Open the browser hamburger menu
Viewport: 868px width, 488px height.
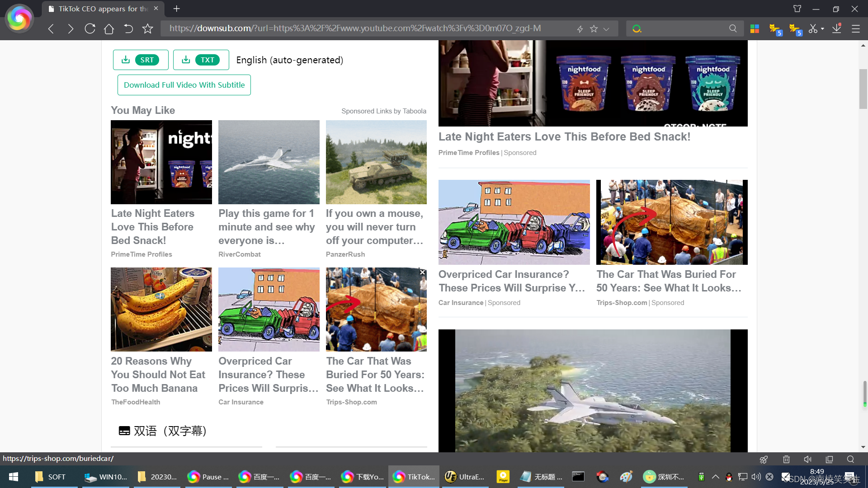tap(856, 28)
